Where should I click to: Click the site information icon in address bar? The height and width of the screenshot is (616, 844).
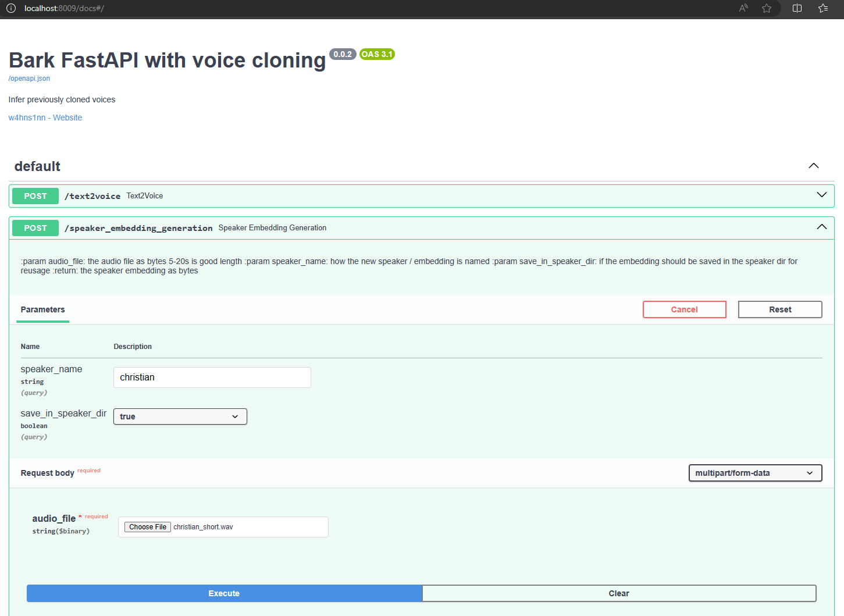(x=11, y=8)
